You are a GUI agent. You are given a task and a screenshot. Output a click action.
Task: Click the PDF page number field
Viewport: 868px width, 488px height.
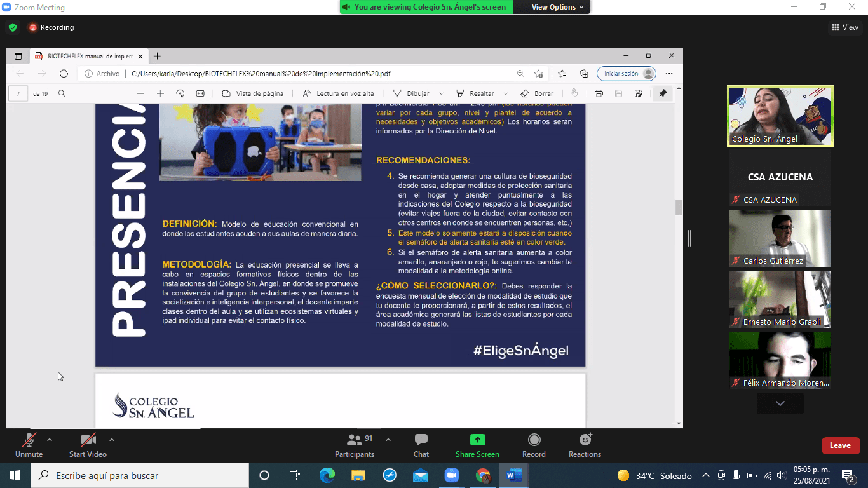coord(18,93)
